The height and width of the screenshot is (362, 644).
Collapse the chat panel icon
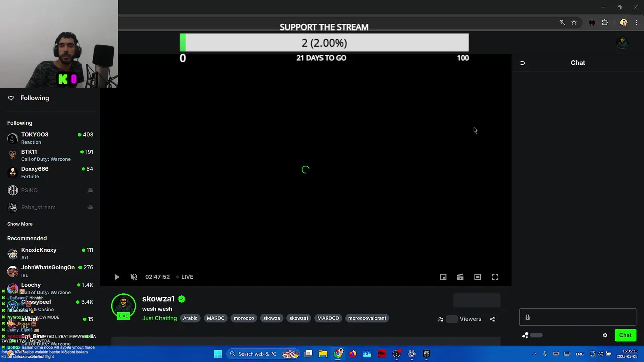[523, 63]
